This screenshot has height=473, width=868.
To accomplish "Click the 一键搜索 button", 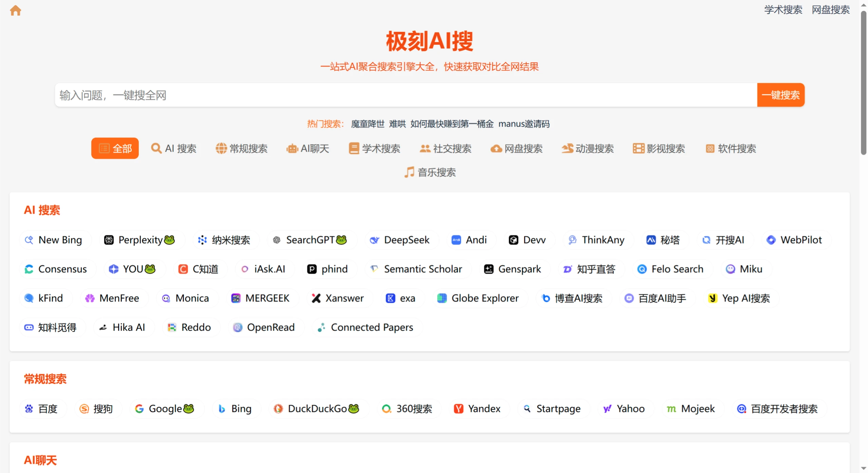I will [780, 95].
